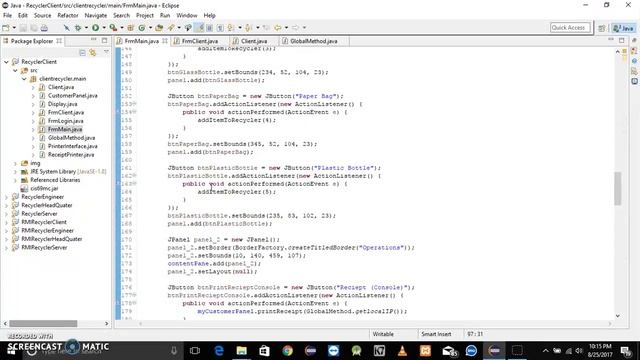
Task: Expand the Referenced Libraries node
Action: [15, 180]
